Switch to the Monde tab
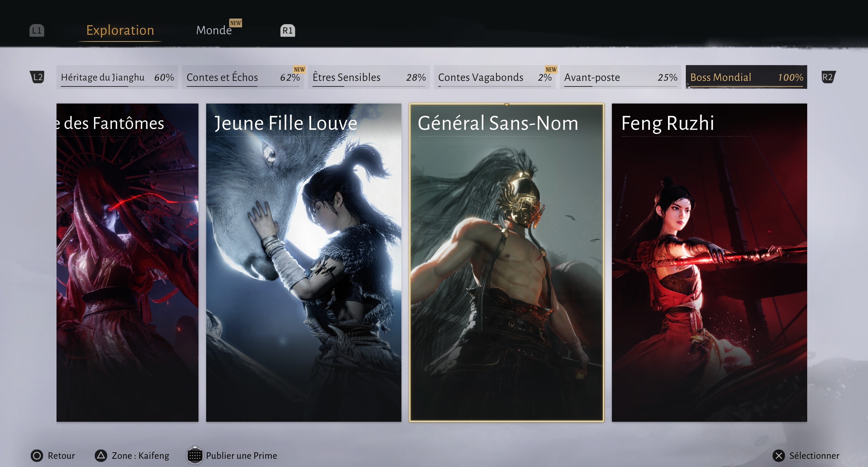This screenshot has height=467, width=868. (214, 30)
